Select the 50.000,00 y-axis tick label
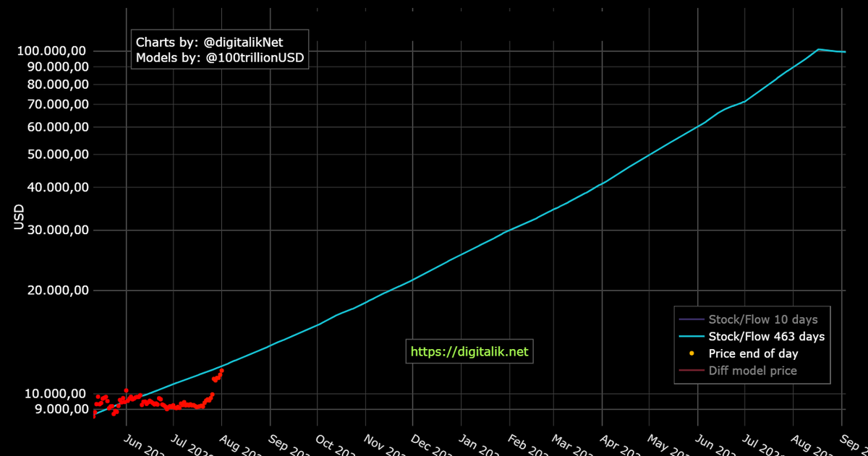 click(59, 154)
